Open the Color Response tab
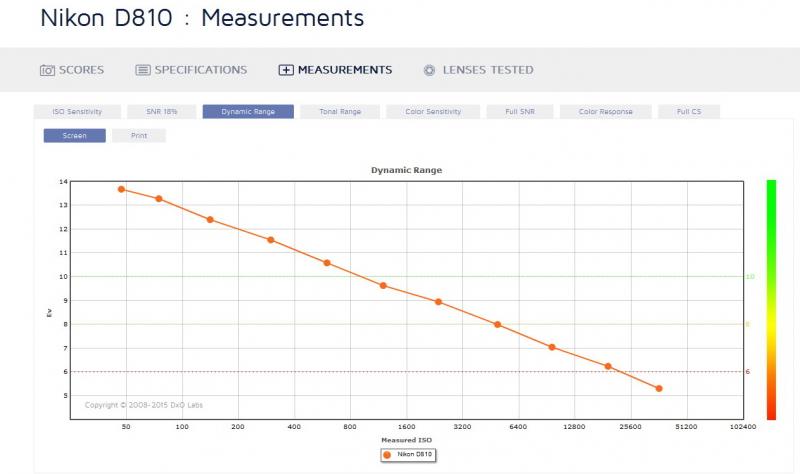The width and height of the screenshot is (800, 474). 606,111
